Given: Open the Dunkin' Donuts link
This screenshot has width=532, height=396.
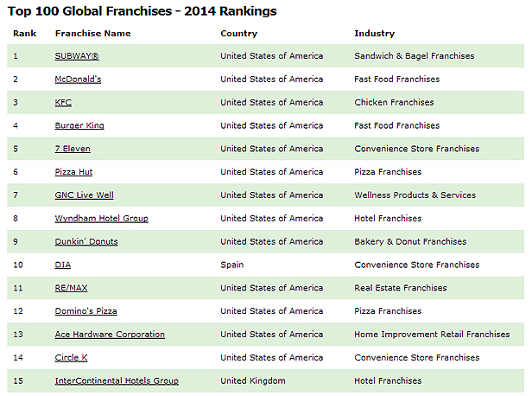Looking at the screenshot, I should [x=86, y=242].
